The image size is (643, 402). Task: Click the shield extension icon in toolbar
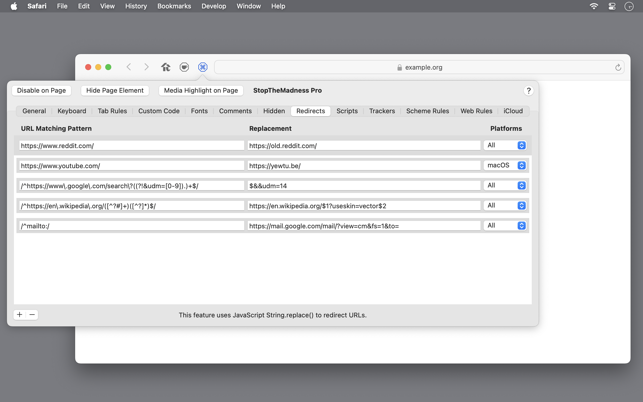(x=184, y=67)
